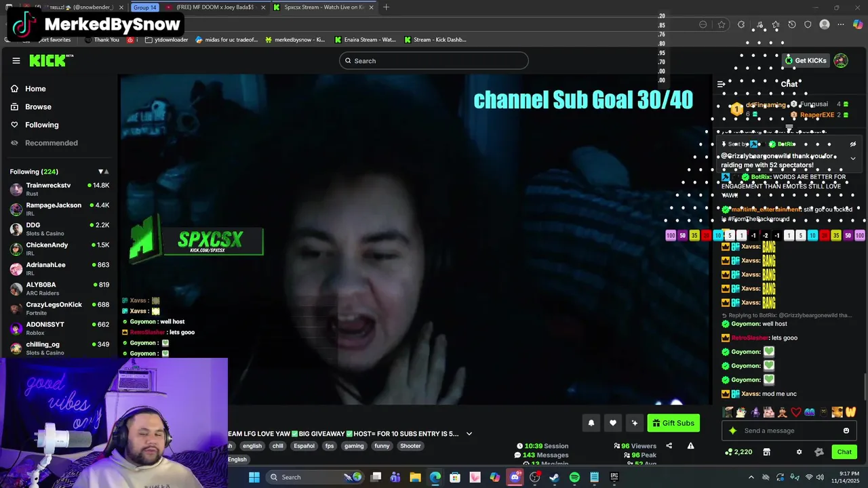The width and height of the screenshot is (868, 488).
Task: Open Trainwreckstv channel from the following list
Action: 59,189
